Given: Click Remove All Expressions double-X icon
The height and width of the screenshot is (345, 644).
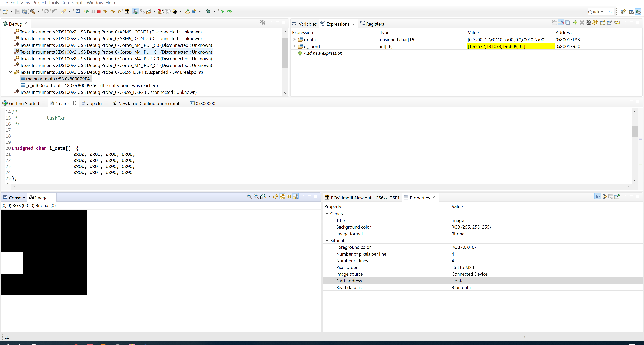Looking at the screenshot, I should 588,22.
